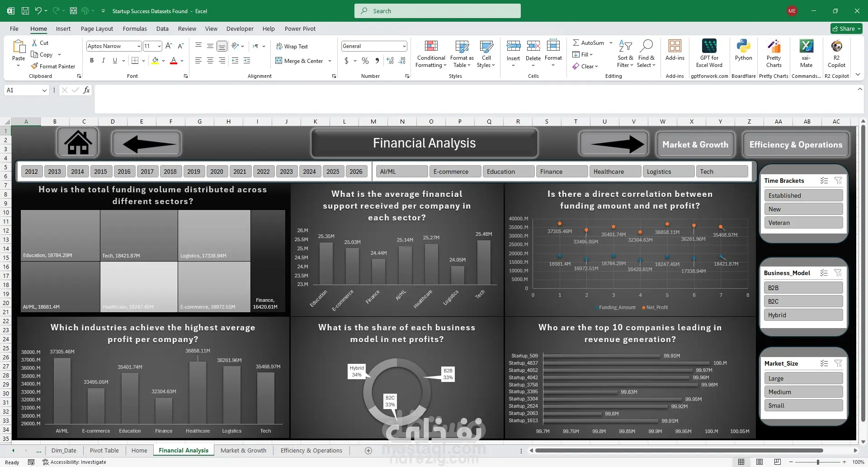Toggle multi-select on Market_Size slicer
Screen dimensions: 868x467
pos(824,363)
